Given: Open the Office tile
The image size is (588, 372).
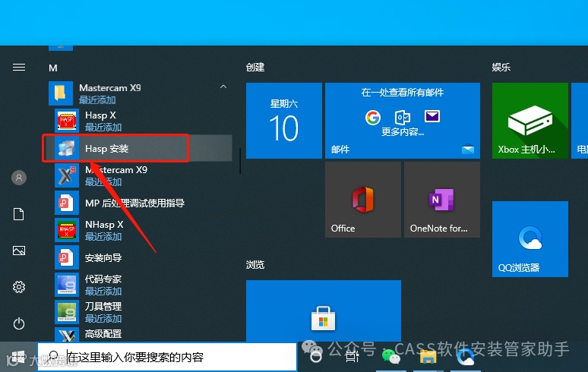Looking at the screenshot, I should click(362, 200).
